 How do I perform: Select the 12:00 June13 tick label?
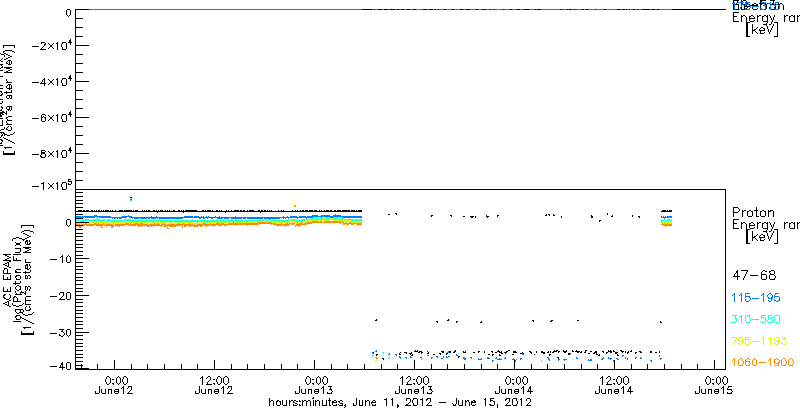click(415, 386)
